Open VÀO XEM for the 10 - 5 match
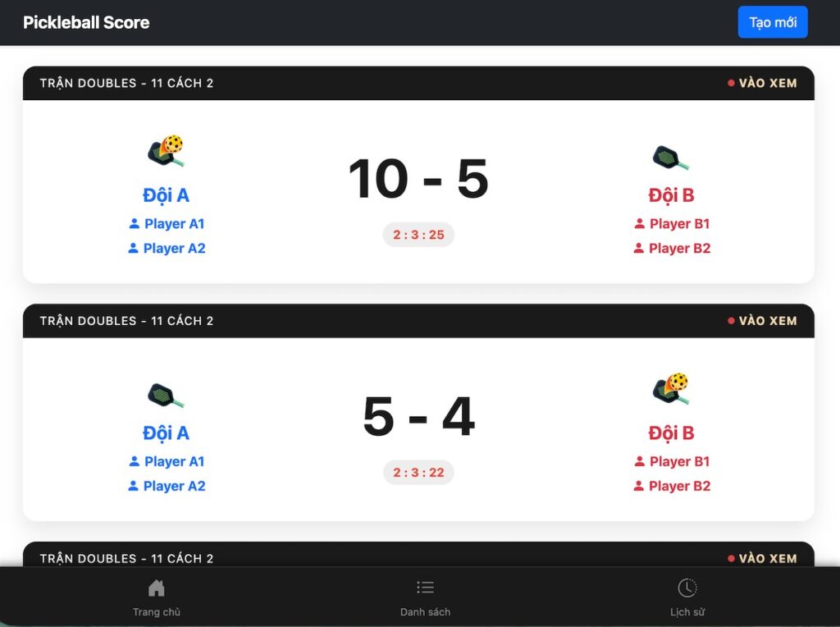The height and width of the screenshot is (627, 840). point(763,83)
